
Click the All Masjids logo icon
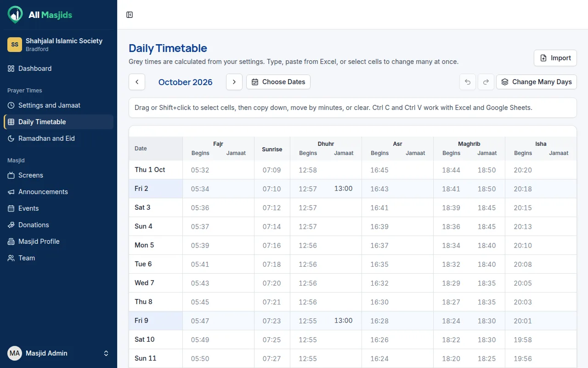(x=15, y=15)
